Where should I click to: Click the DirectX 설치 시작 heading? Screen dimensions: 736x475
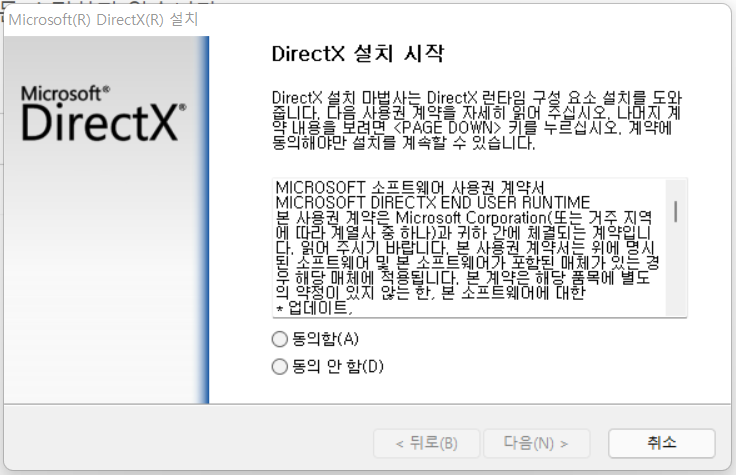(357, 54)
